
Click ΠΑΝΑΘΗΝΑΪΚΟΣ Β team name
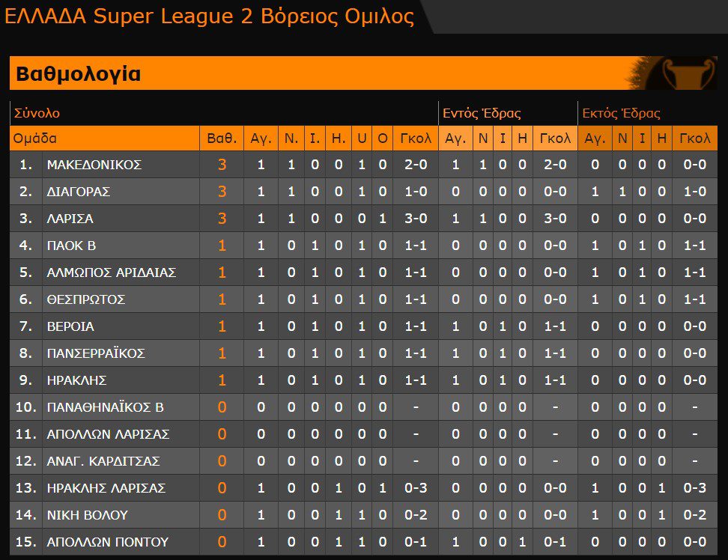coord(105,407)
